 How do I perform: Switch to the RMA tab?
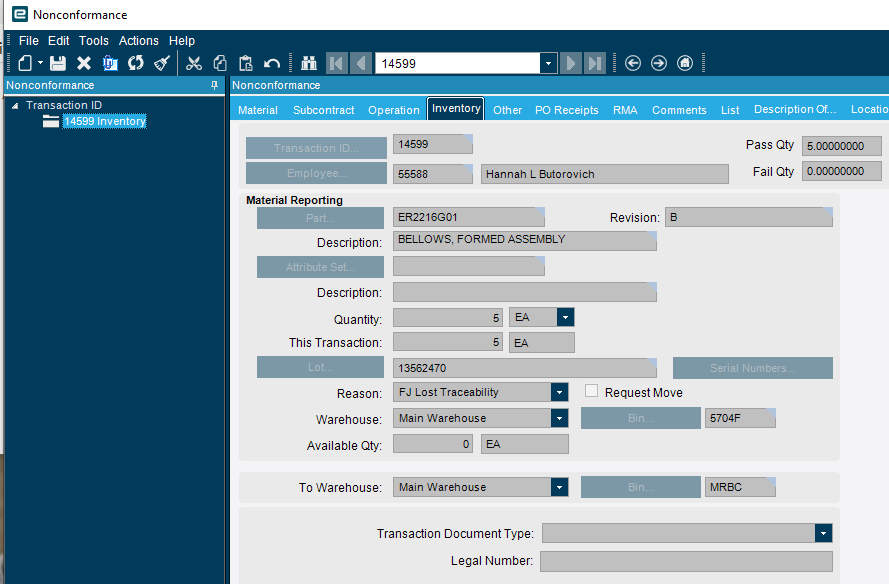625,110
